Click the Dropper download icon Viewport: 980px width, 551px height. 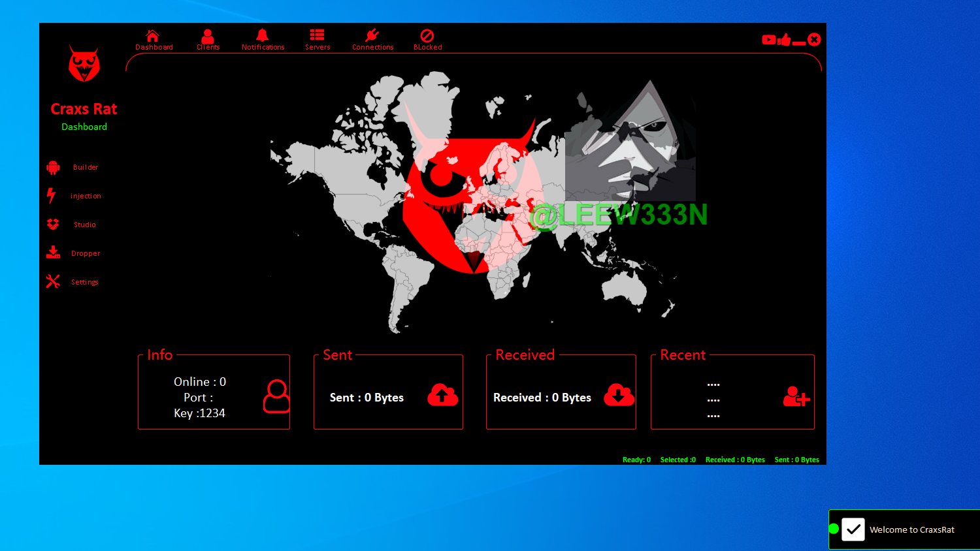point(53,253)
